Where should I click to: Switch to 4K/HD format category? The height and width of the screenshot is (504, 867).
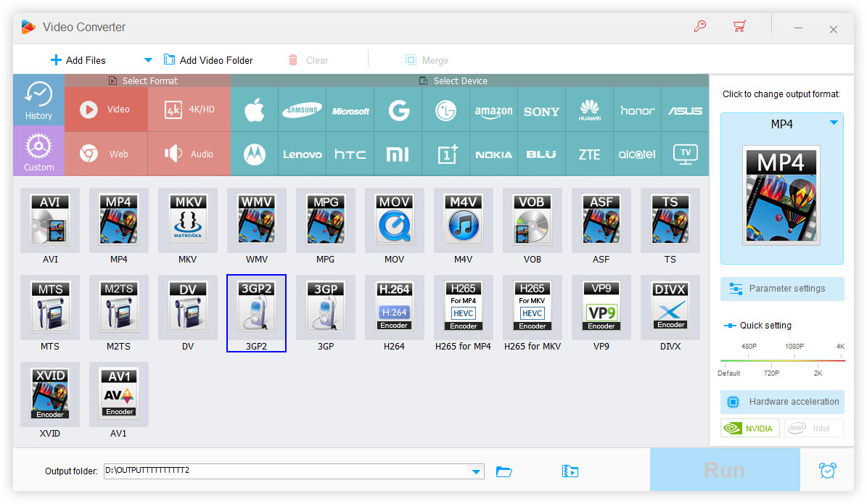pyautogui.click(x=189, y=110)
